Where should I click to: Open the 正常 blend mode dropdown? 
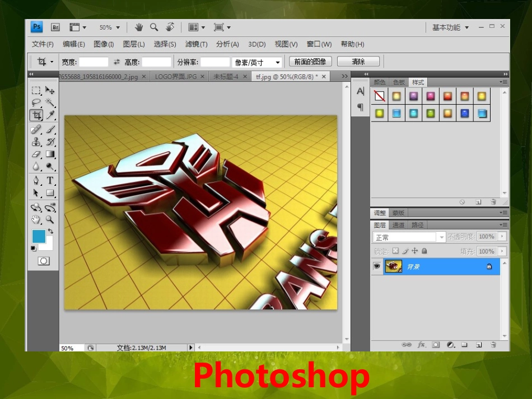pos(409,237)
